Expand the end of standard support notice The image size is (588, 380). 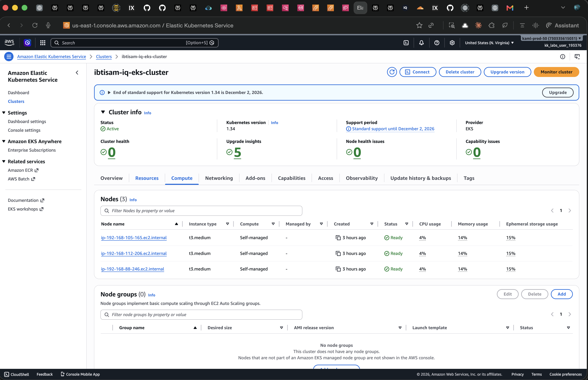pyautogui.click(x=109, y=93)
